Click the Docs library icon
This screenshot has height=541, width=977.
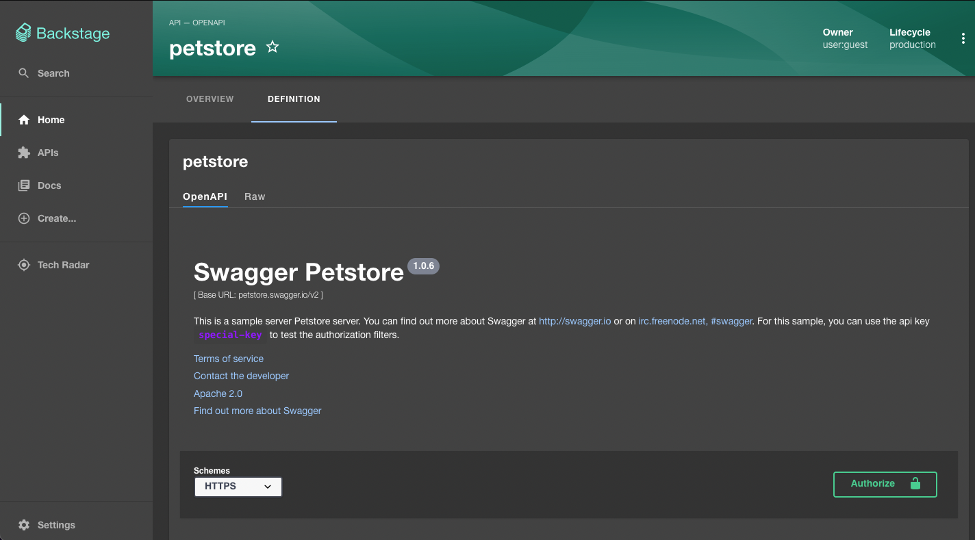[x=24, y=186]
